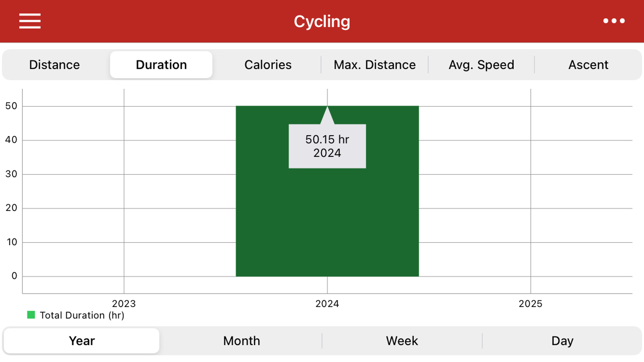The height and width of the screenshot is (362, 644).
Task: Open the Ascent tab
Action: (x=588, y=65)
